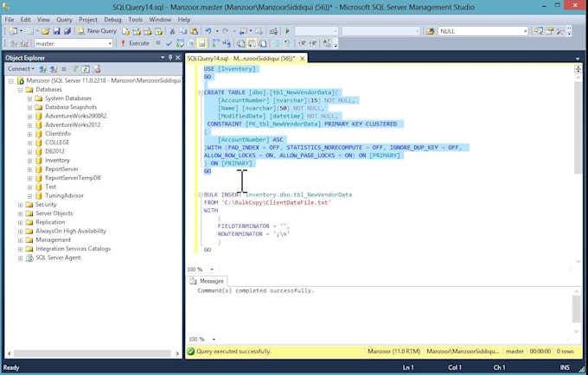Click the Save All icon

point(67,31)
